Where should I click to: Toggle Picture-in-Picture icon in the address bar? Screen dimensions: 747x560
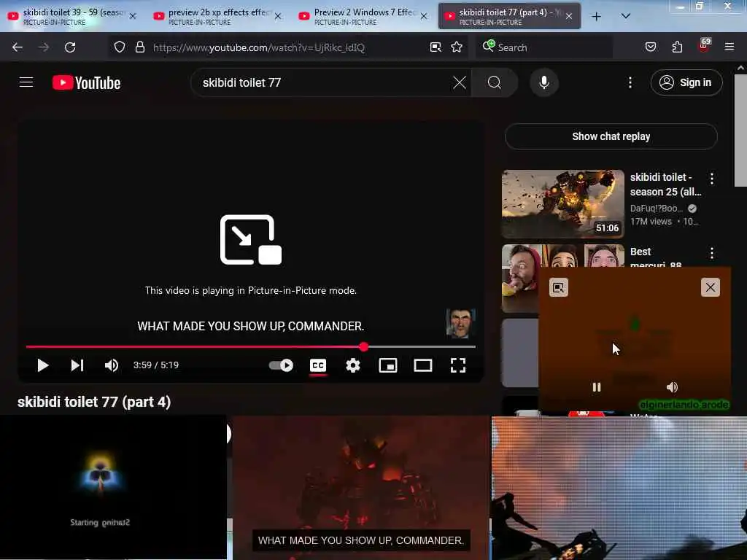coord(436,47)
